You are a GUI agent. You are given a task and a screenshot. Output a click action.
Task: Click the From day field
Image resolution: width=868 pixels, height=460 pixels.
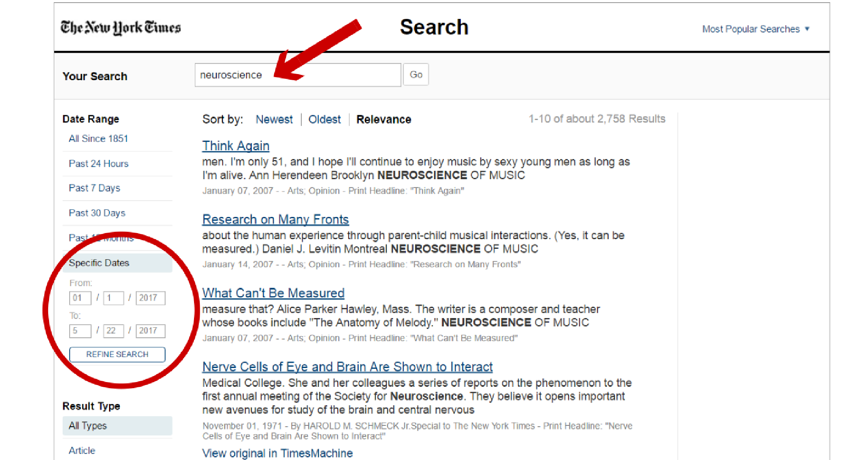tap(113, 298)
